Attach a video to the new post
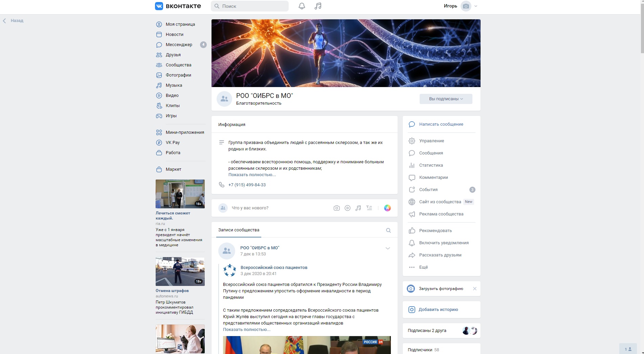This screenshot has width=644, height=354. 347,208
